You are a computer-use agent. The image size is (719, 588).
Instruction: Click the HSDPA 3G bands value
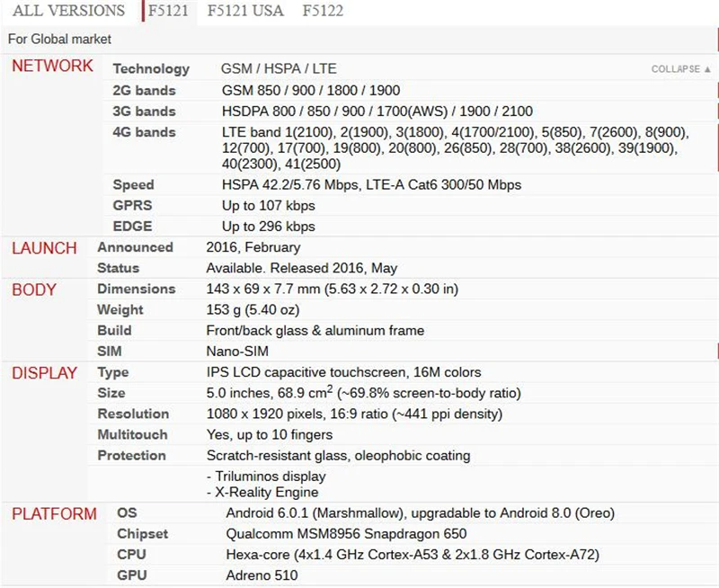pyautogui.click(x=377, y=111)
